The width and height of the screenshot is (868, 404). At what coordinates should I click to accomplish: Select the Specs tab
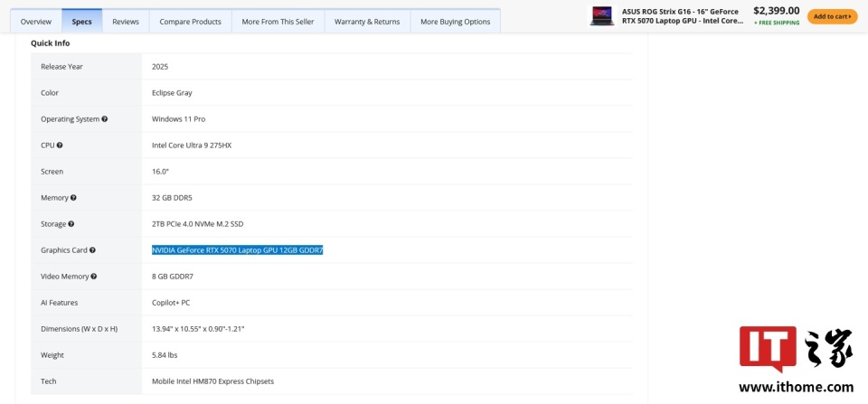(x=82, y=22)
